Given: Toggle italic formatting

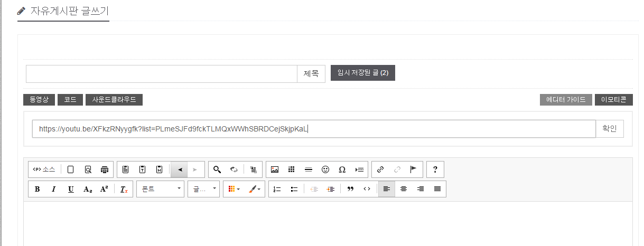Looking at the screenshot, I should [x=53, y=189].
